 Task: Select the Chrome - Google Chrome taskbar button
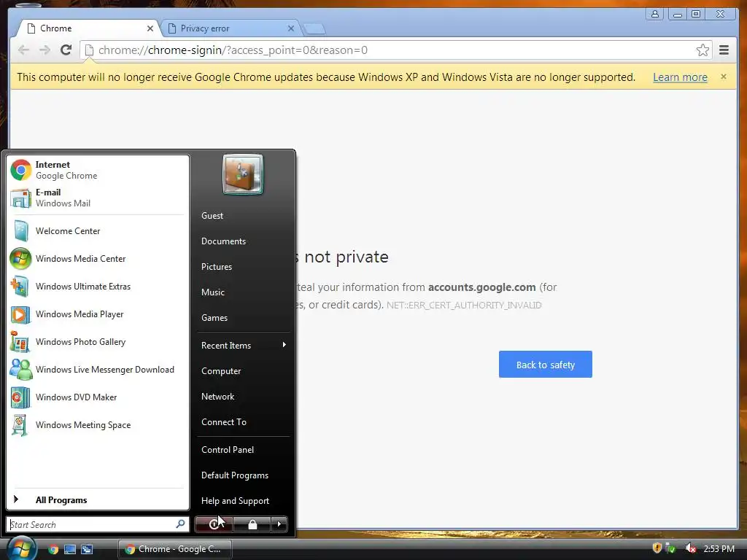click(x=175, y=549)
